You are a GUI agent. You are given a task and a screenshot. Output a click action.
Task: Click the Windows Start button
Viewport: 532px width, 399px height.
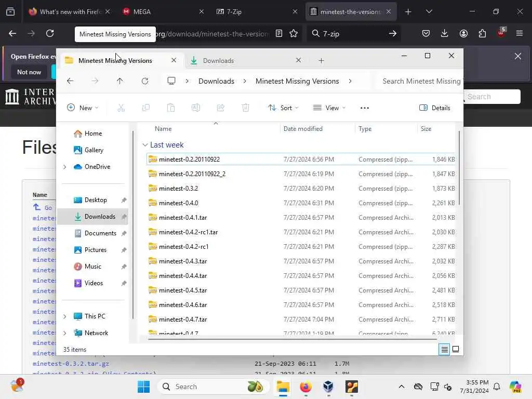(x=143, y=387)
